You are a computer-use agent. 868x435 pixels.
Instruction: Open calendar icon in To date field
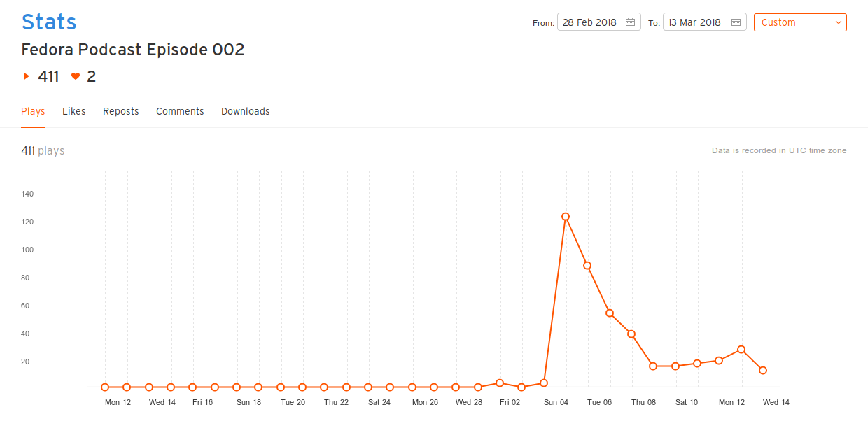pos(736,22)
